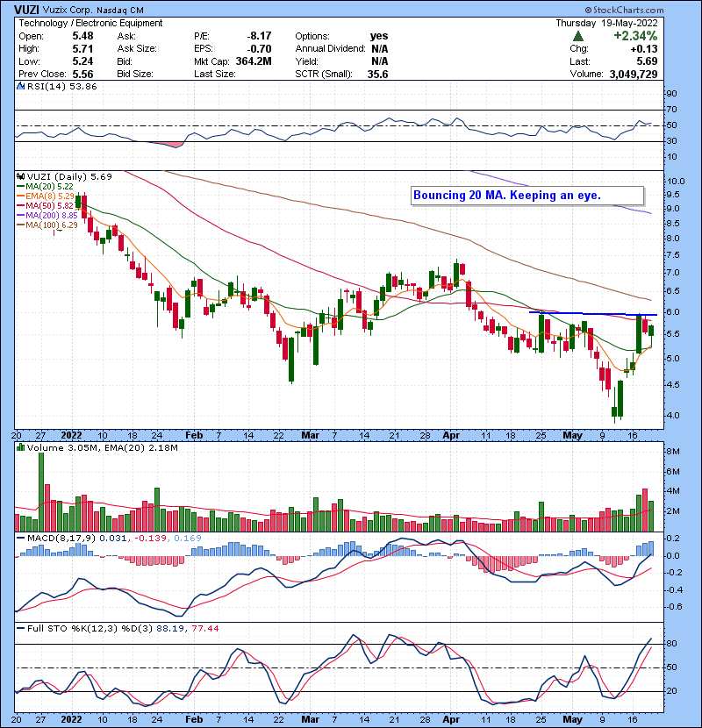This screenshot has width=702, height=728.
Task: Click the High value 5.71
Action: [82, 49]
